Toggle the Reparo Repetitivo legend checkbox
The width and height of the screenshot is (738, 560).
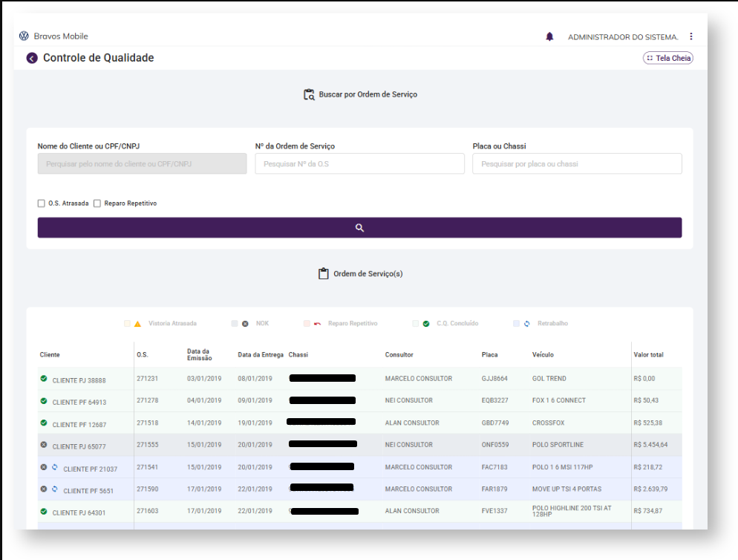point(307,324)
